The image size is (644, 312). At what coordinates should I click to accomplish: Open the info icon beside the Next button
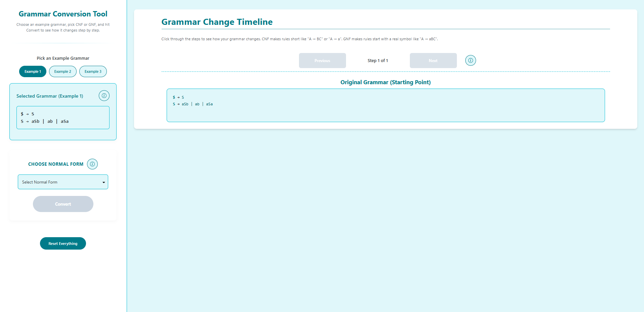point(470,60)
